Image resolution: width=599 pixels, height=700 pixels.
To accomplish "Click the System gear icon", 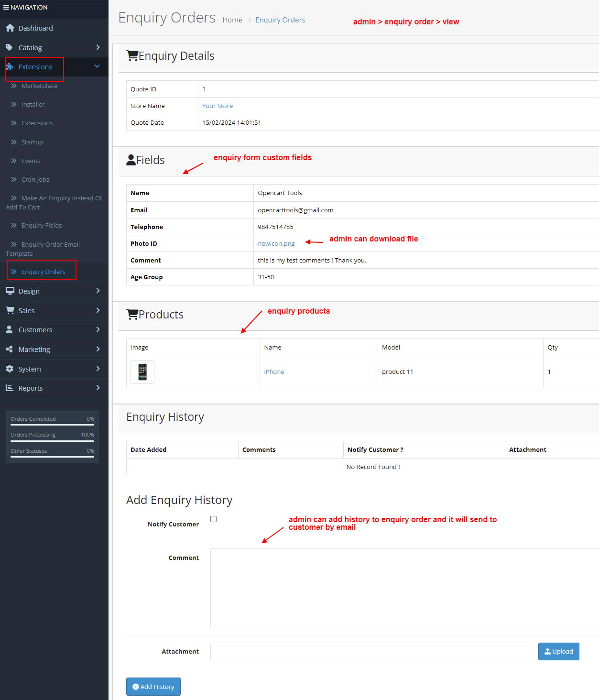I will 10,369.
